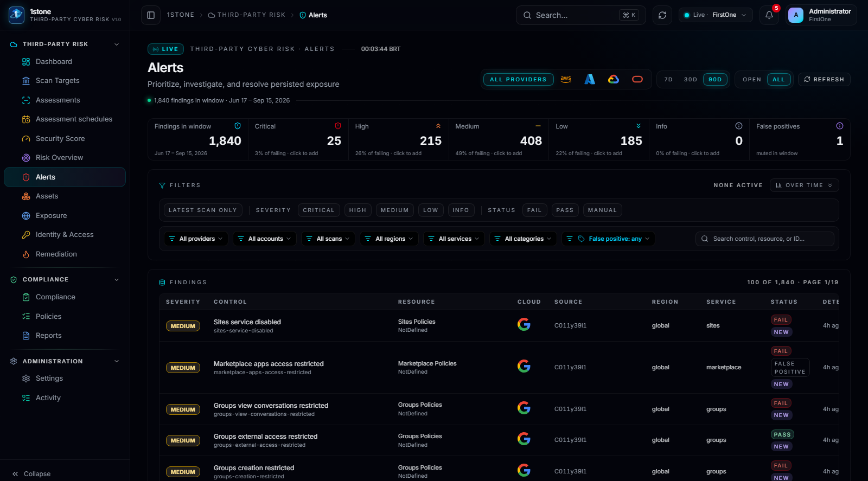Open All scans dropdown
The width and height of the screenshot is (868, 481).
[x=328, y=239]
